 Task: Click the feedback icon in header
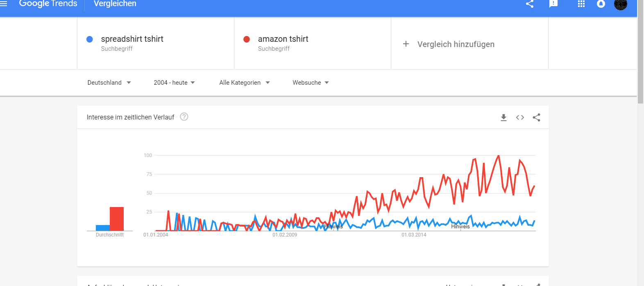click(553, 4)
